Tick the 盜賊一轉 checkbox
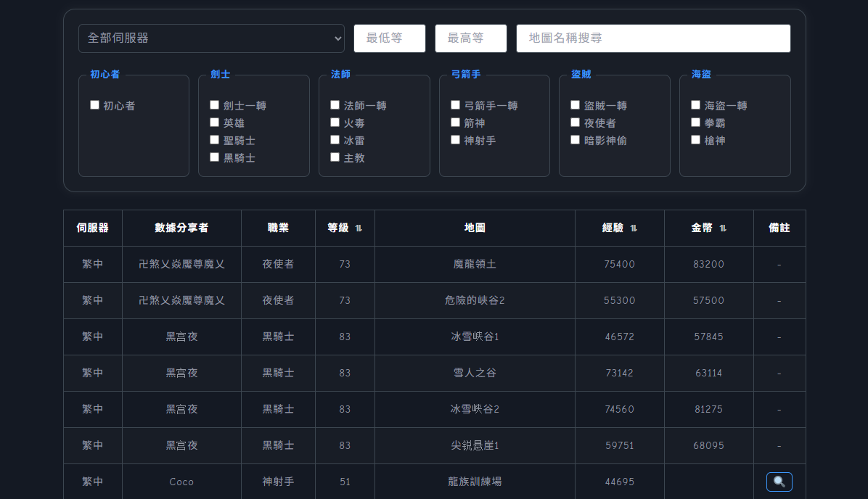Screen dimensions: 868x499 click(x=576, y=104)
